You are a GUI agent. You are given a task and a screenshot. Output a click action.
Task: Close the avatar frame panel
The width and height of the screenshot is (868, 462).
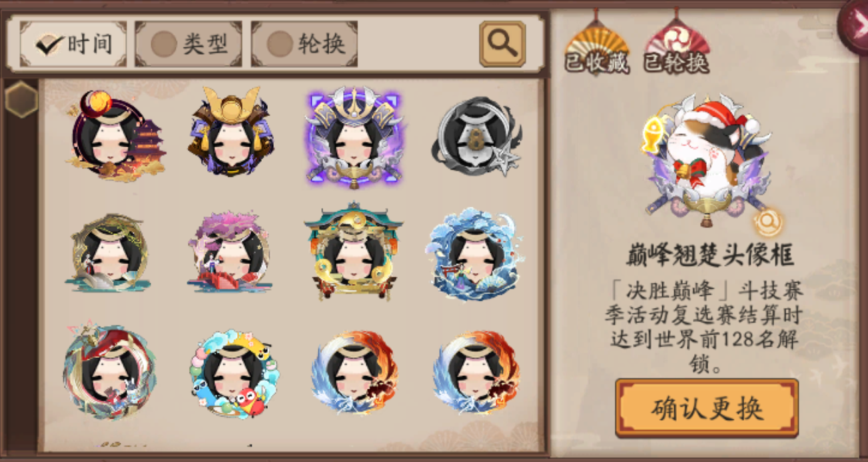coord(855,25)
